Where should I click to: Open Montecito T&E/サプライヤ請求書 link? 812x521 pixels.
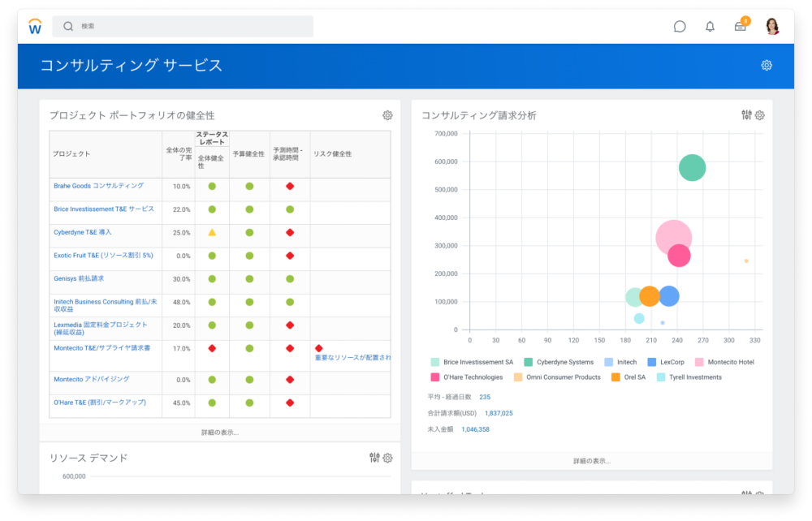pos(102,348)
